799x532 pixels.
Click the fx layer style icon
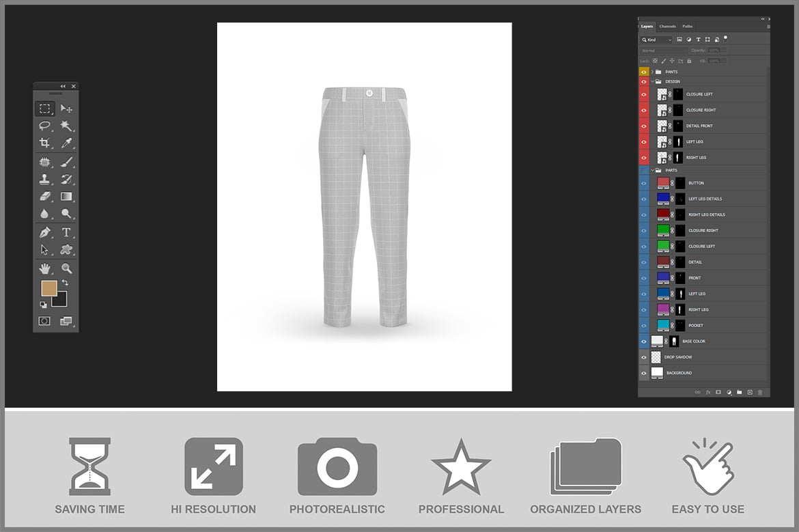click(707, 393)
